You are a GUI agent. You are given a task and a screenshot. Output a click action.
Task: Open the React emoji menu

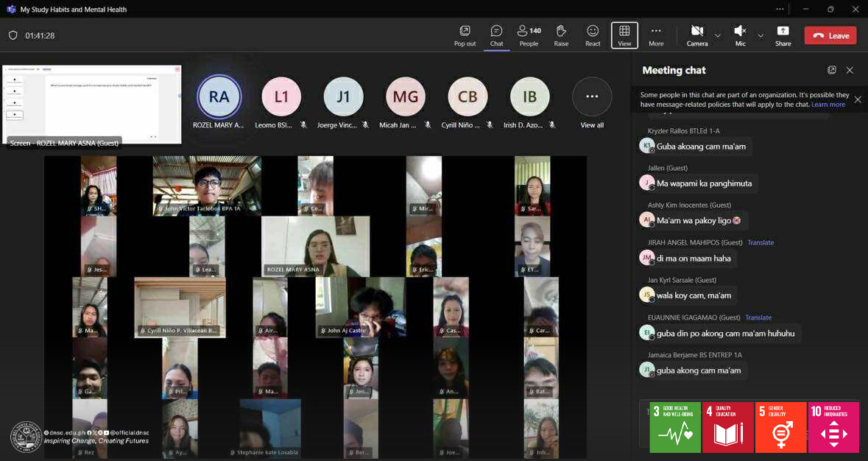593,35
